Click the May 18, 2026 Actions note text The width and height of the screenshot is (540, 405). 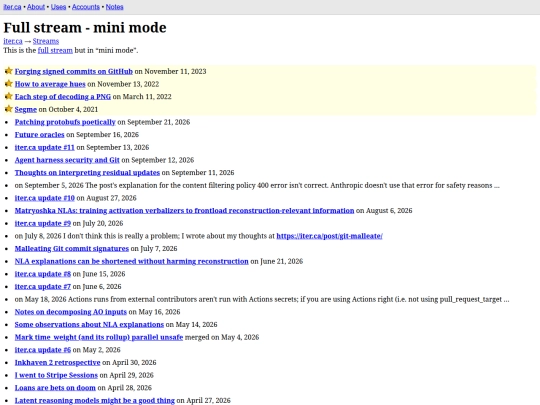[262, 299]
